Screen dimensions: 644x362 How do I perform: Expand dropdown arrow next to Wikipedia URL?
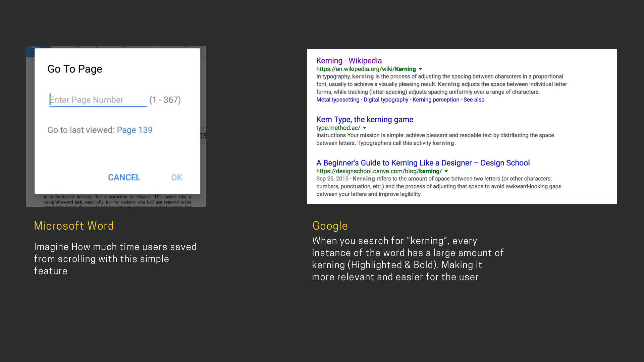tap(420, 69)
